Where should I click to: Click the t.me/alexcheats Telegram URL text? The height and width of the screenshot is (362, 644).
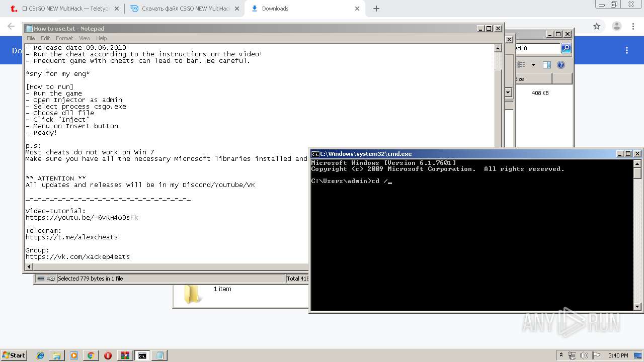[x=71, y=237]
